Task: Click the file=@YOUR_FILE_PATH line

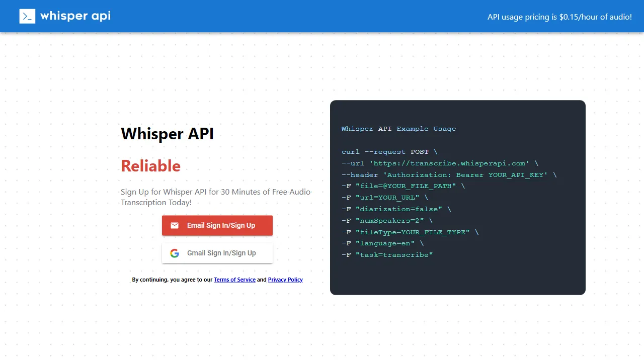Action: 403,186
